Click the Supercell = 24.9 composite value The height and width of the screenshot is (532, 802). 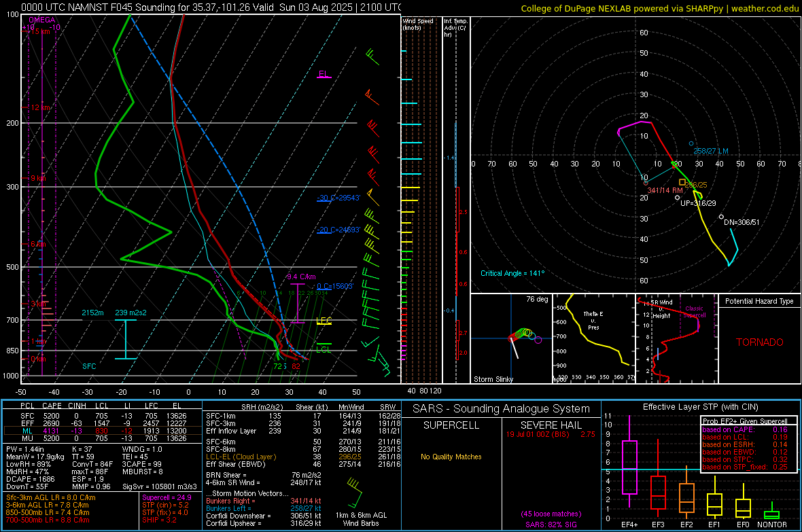[167, 497]
